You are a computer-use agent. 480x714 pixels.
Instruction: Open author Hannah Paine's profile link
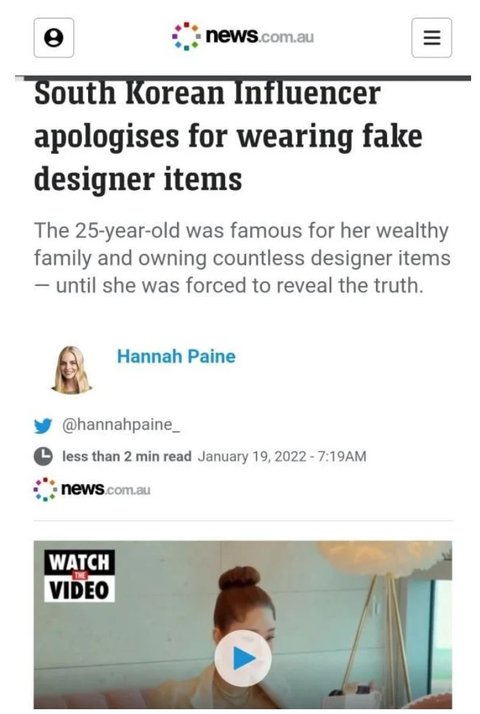pos(176,357)
